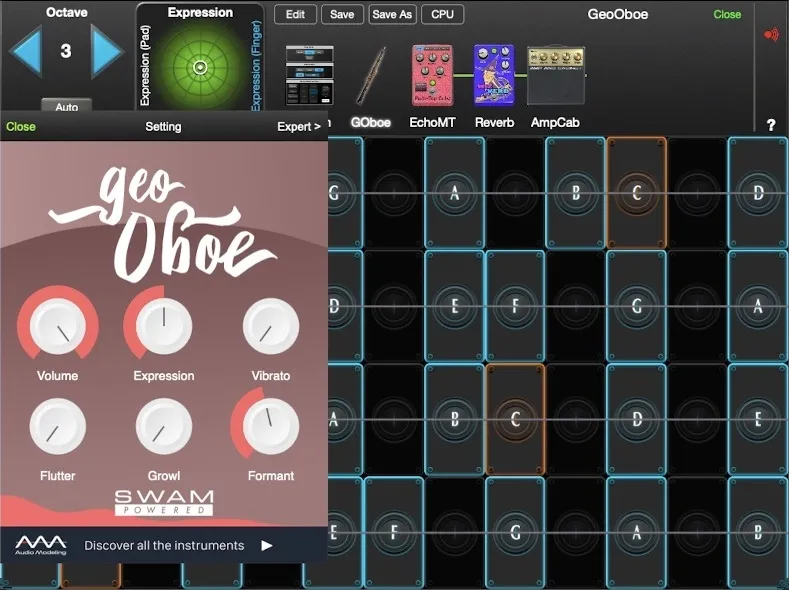Adjust the Expression knob
The width and height of the screenshot is (789, 590).
pyautogui.click(x=164, y=326)
